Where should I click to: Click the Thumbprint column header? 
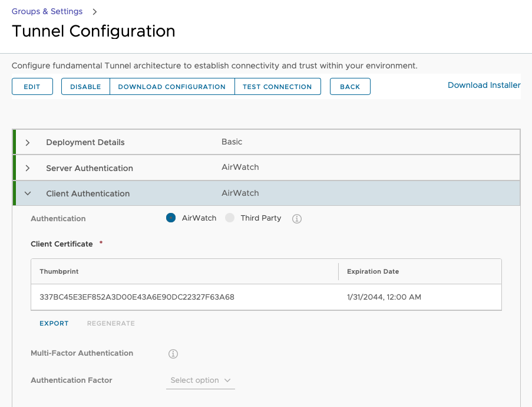click(x=59, y=271)
